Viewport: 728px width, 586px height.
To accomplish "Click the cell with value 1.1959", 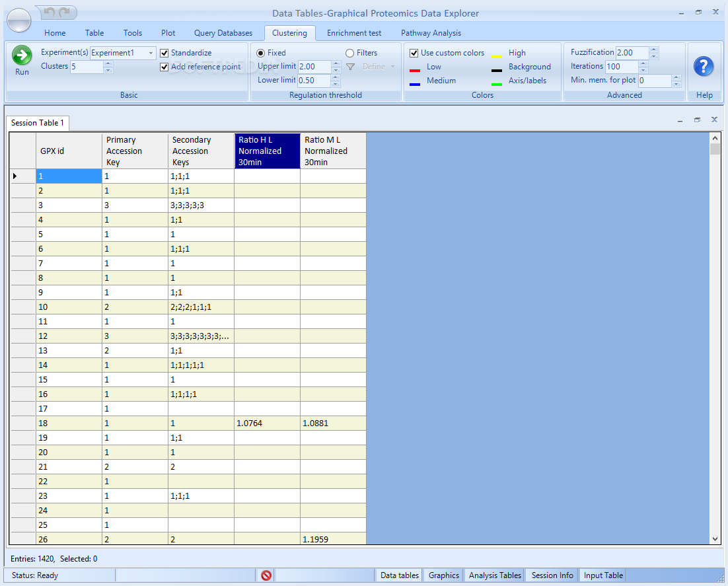I will 334,539.
